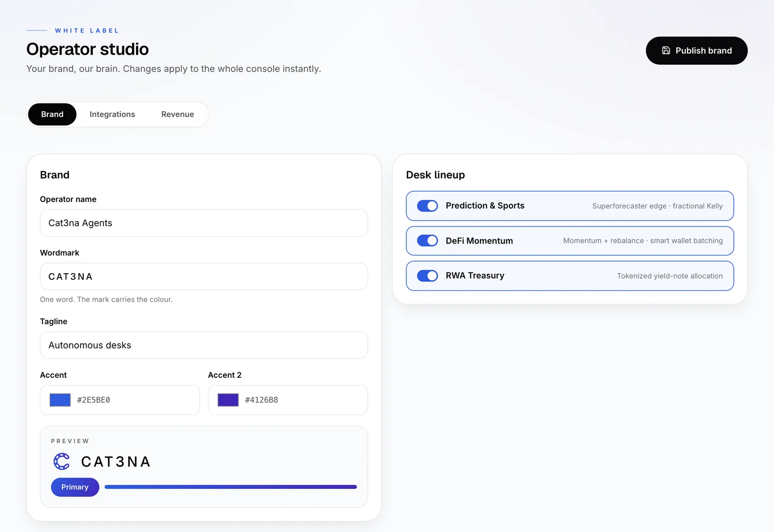Image resolution: width=774 pixels, height=532 pixels.
Task: Click the Primary button in preview
Action: pyautogui.click(x=75, y=487)
